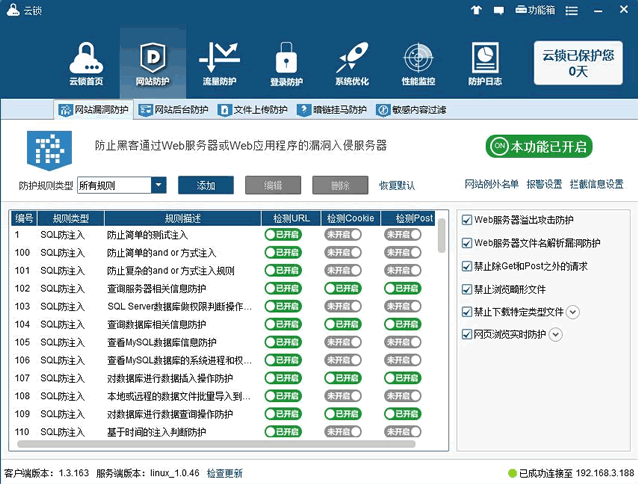Toggle 检测Cookie switch for rule 1
638x484 pixels.
tap(345, 234)
